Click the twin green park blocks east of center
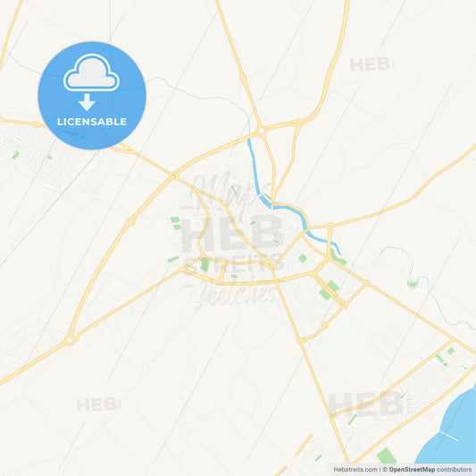The width and height of the screenshot is (476, 476). 329,290
